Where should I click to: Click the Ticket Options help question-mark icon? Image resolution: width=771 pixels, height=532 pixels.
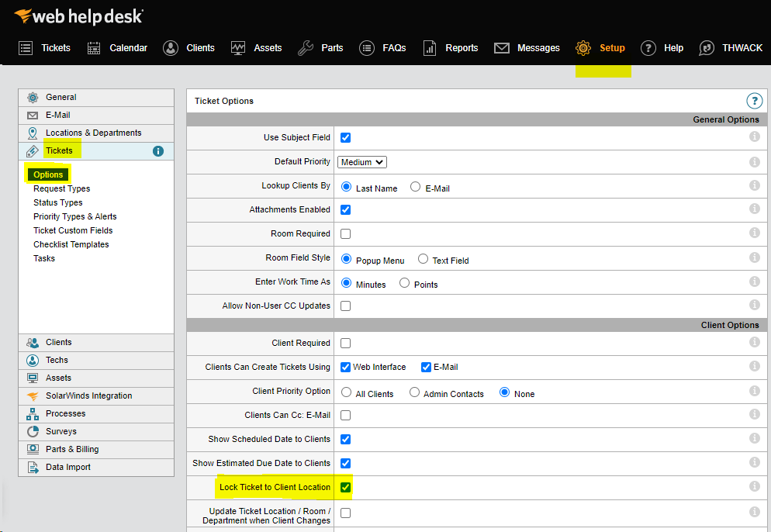pos(754,101)
